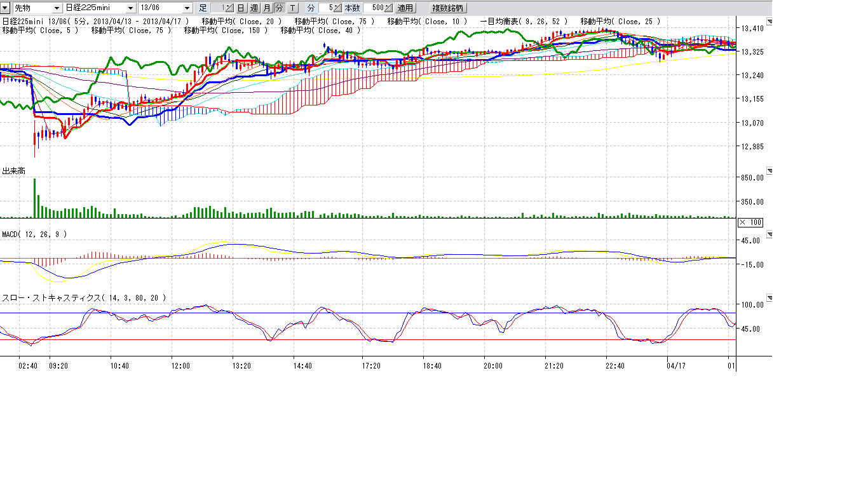Open the leftmost small dropdown arrow
The image size is (868, 488).
point(5,8)
